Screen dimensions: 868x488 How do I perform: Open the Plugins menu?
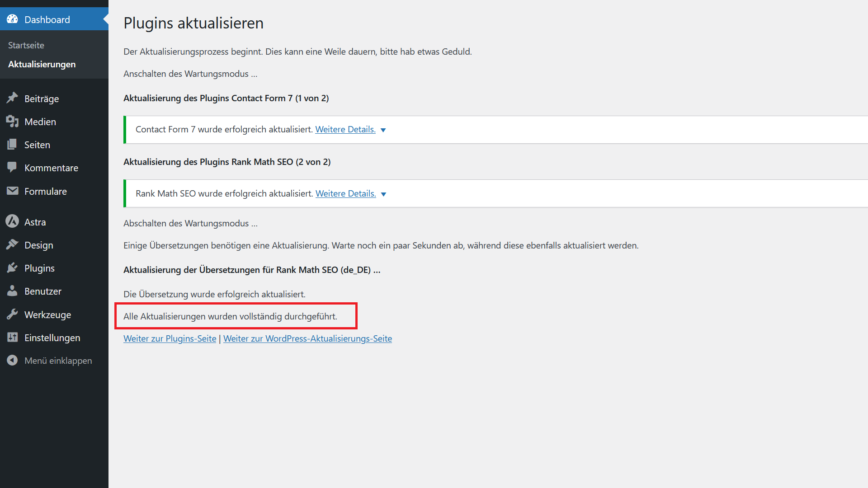coord(54,268)
